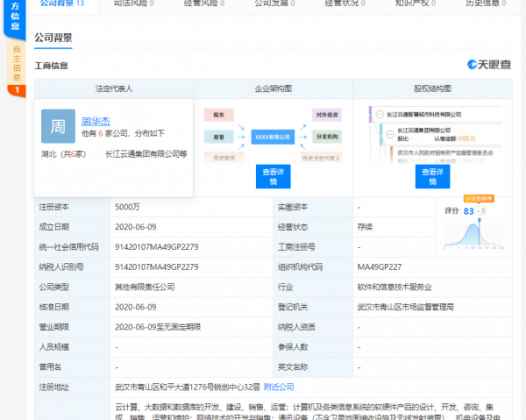
Task: Click 查看详情 under the equity structure chart
Action: tap(432, 176)
